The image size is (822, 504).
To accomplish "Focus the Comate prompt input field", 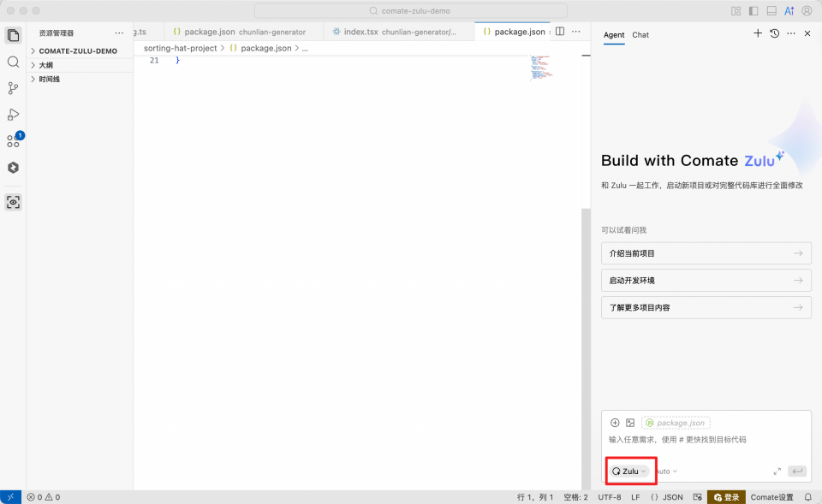I will point(706,440).
